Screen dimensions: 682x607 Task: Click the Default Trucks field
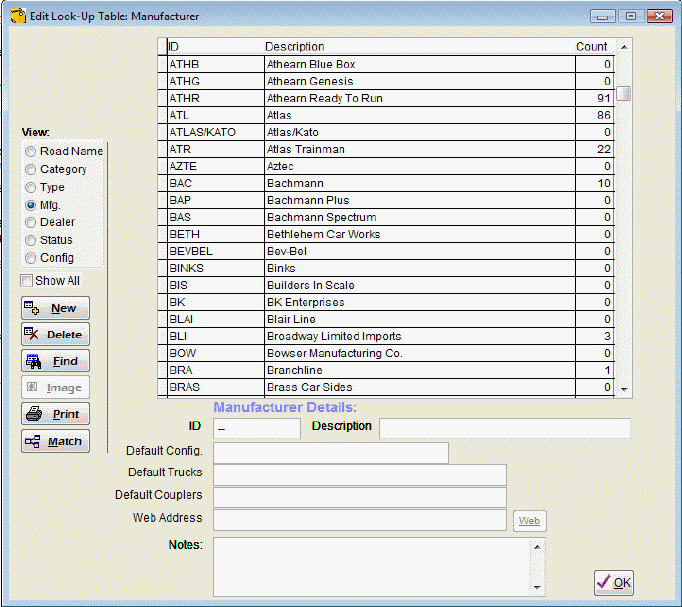click(x=360, y=475)
